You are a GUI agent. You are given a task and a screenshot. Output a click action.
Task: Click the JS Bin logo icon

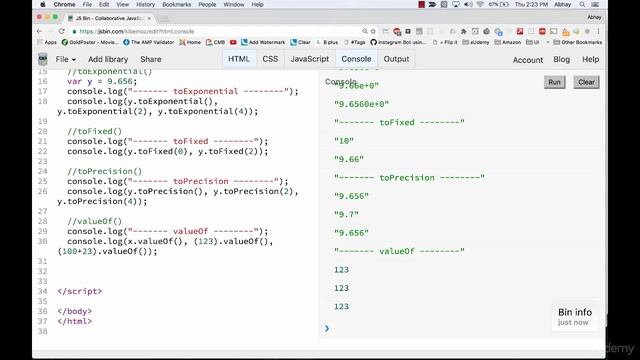pos(43,59)
